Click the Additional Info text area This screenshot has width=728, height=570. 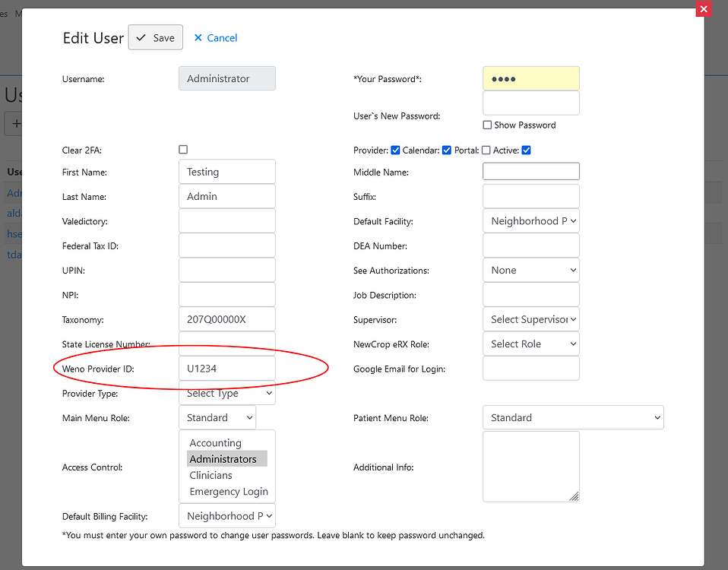(530, 467)
